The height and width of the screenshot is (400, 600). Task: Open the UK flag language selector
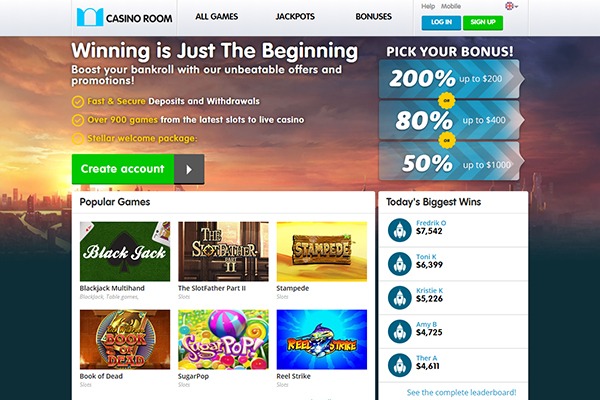coord(511,6)
